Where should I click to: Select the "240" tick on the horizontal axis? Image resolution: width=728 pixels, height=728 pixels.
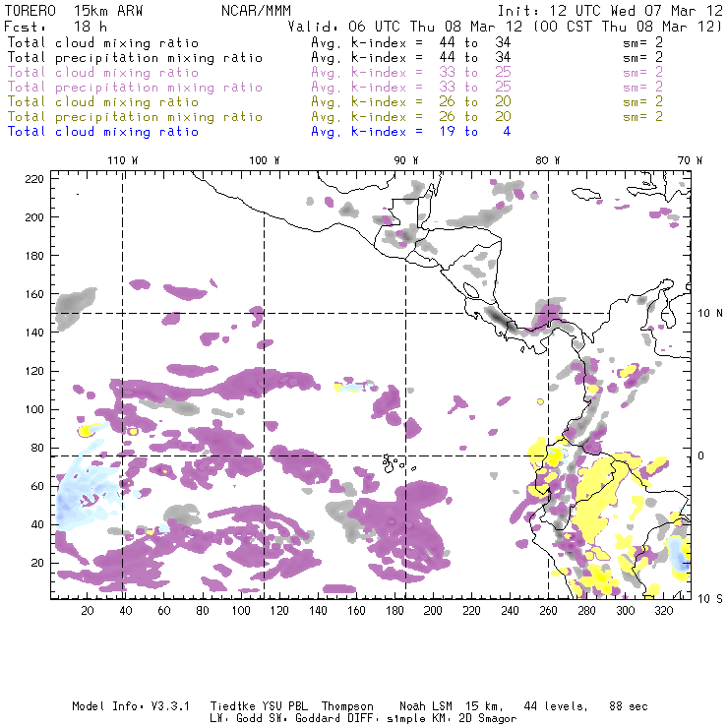510,611
